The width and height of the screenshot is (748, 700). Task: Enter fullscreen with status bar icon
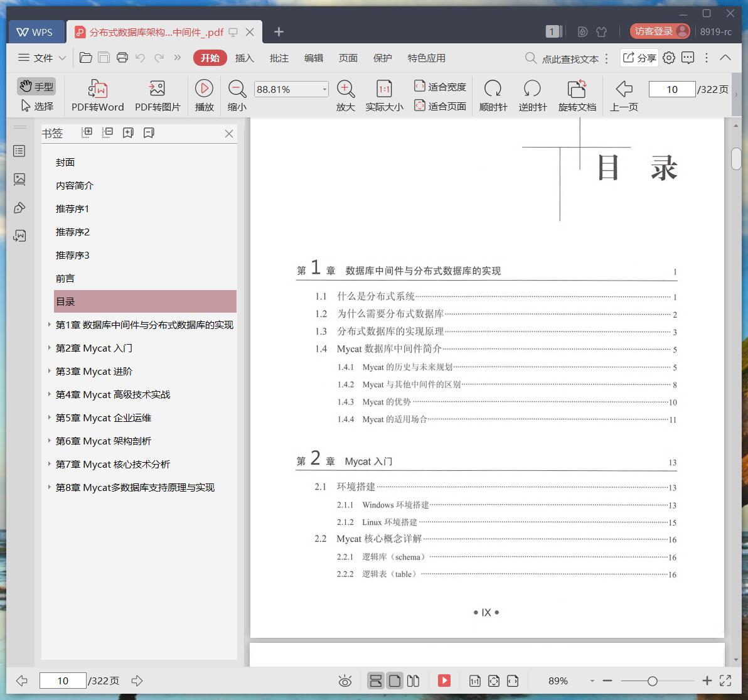coord(725,681)
